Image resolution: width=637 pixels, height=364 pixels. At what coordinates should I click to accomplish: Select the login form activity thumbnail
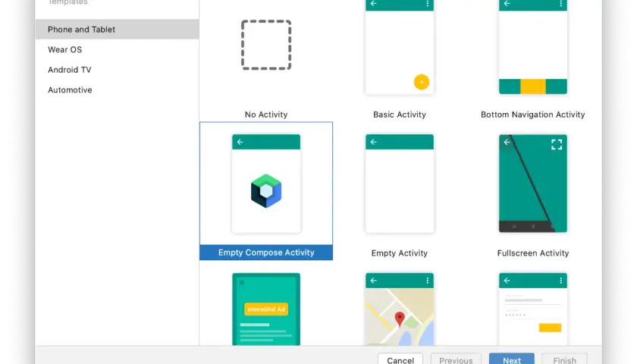[x=533, y=309]
